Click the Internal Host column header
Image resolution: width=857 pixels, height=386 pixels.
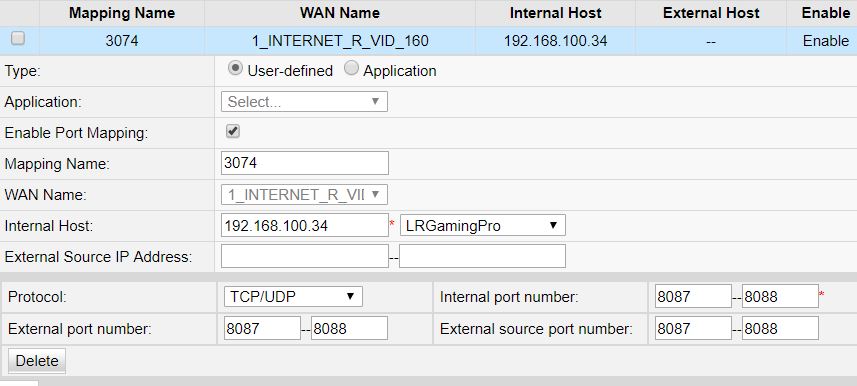tap(555, 13)
